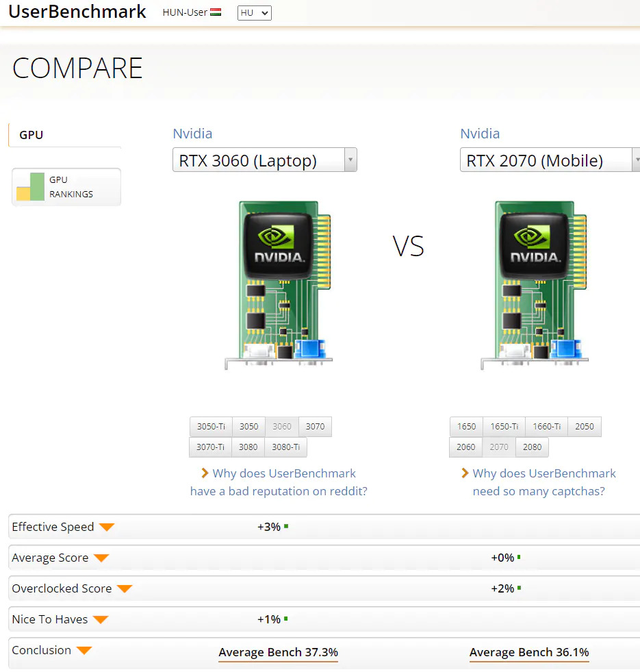Open the bad reputation on reddit link
The height and width of the screenshot is (672, 640).
click(279, 482)
